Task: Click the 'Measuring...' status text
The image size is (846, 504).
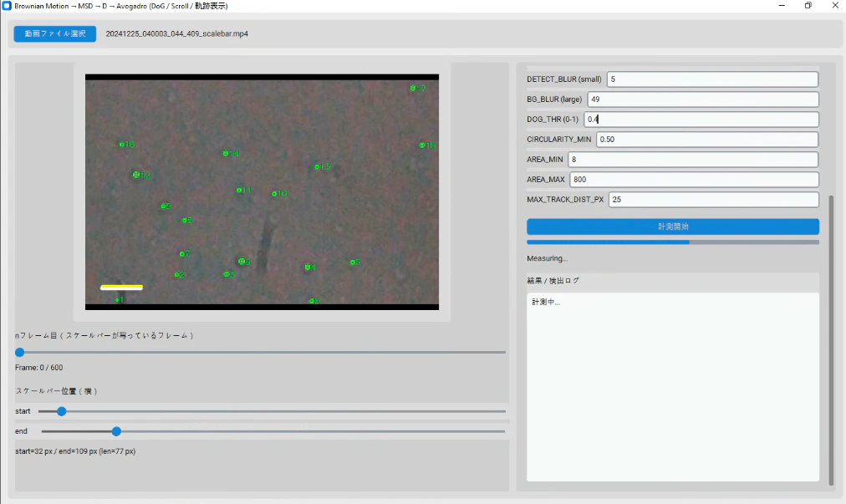Action: 547,258
